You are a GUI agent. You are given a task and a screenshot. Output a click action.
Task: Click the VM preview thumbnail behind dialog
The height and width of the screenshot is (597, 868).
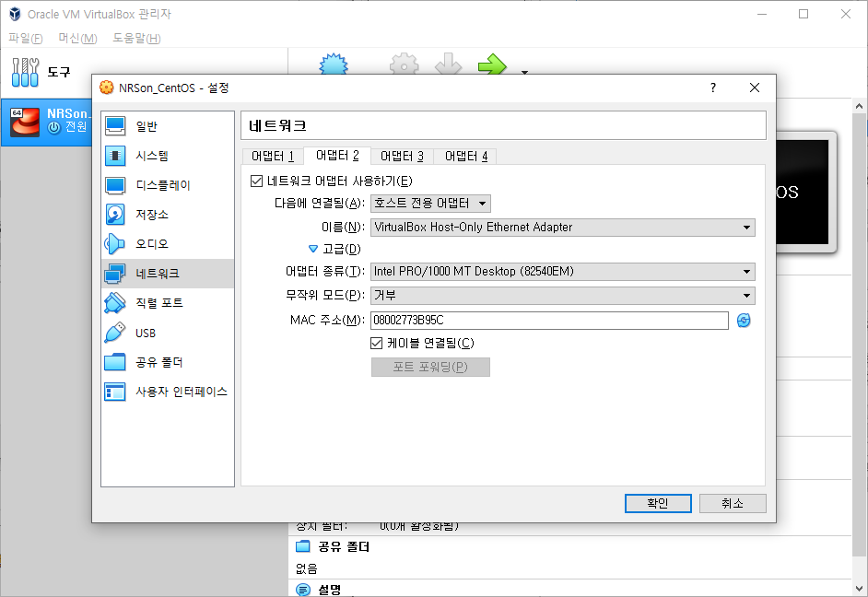point(805,192)
